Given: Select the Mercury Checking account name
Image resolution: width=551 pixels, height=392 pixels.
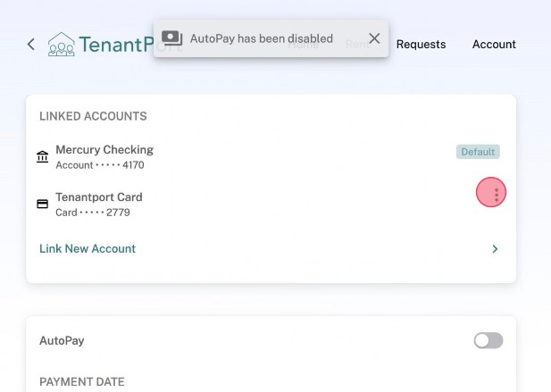Looking at the screenshot, I should tap(104, 149).
